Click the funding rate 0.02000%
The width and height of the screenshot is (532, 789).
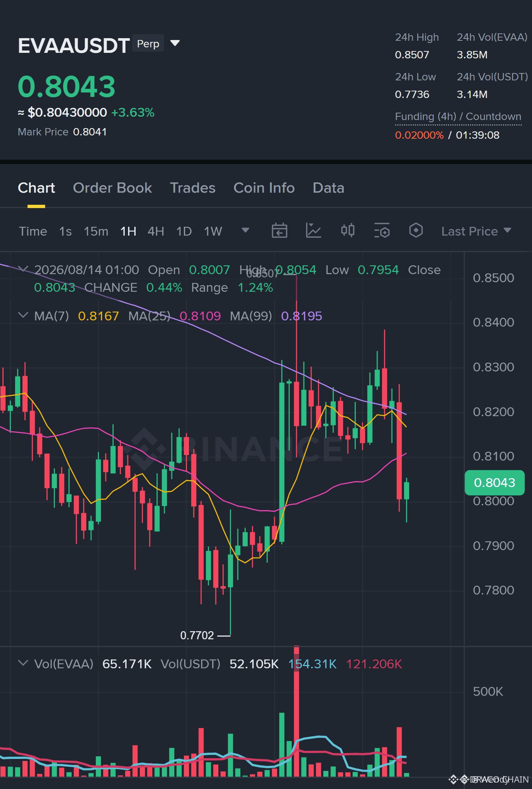click(419, 135)
